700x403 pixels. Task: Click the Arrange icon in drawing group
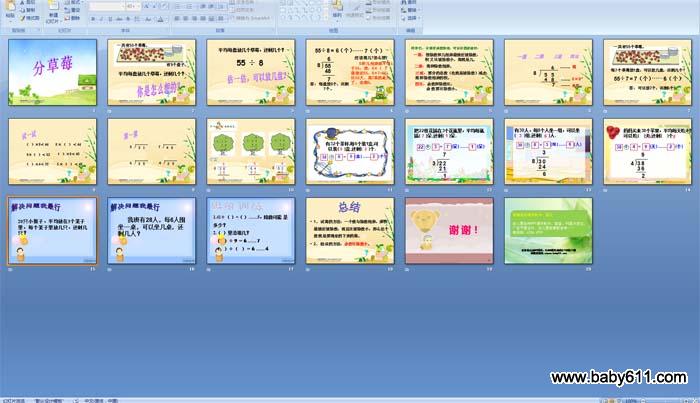tap(337, 6)
